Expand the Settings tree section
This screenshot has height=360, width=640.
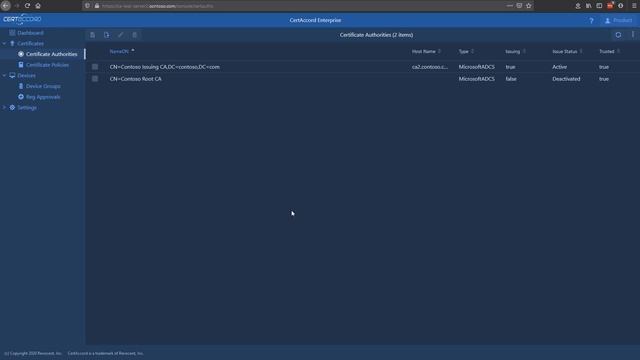coord(4,107)
